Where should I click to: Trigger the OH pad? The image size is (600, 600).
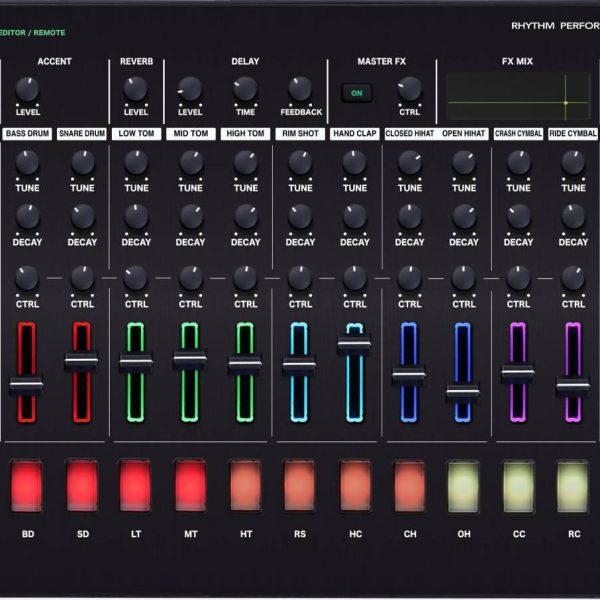[463, 486]
